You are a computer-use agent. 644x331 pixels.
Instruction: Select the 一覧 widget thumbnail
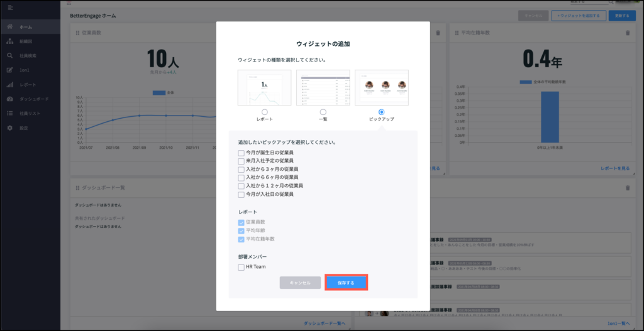323,88
